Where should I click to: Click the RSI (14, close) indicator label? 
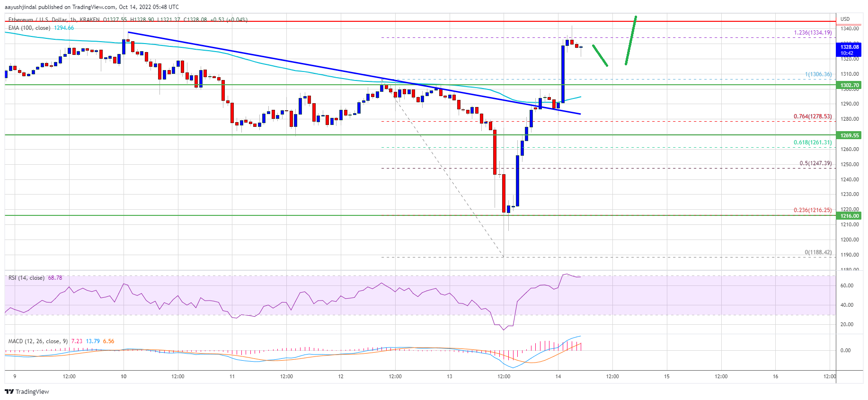pos(27,278)
